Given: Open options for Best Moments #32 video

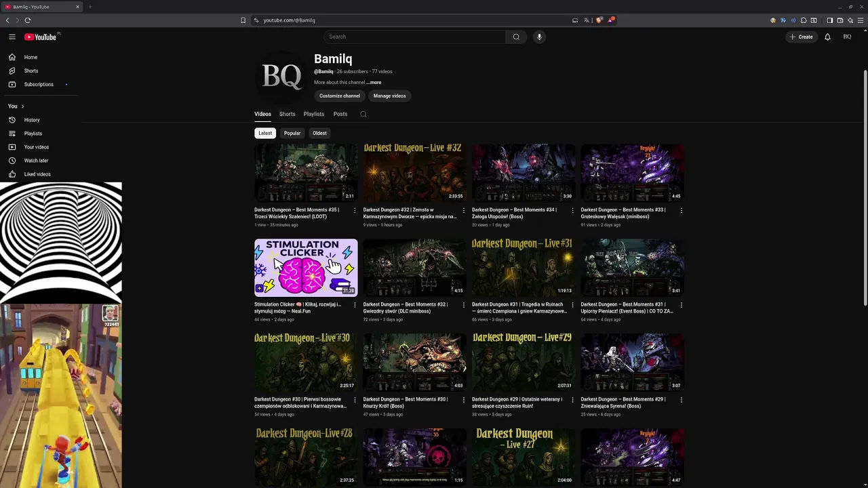Looking at the screenshot, I should tap(464, 305).
